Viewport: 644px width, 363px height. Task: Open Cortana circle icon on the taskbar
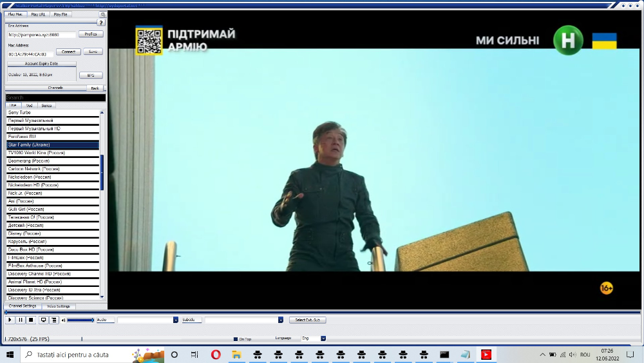point(174,355)
